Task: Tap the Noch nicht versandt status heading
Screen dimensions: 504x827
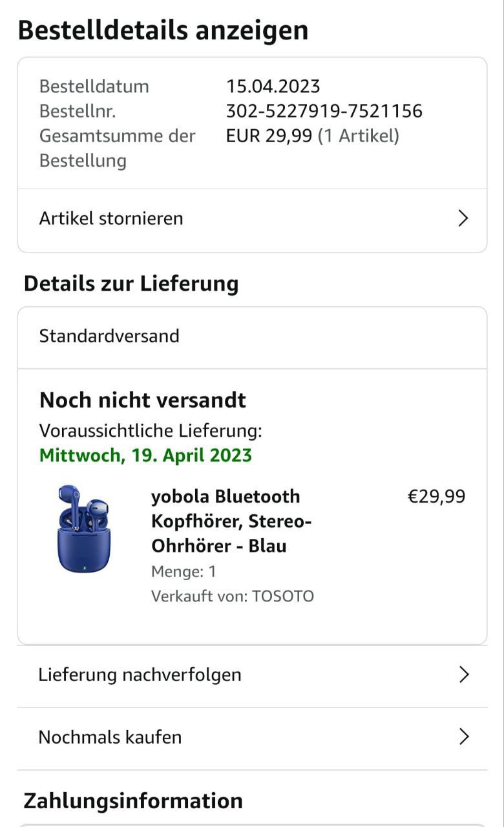Action: tap(143, 401)
